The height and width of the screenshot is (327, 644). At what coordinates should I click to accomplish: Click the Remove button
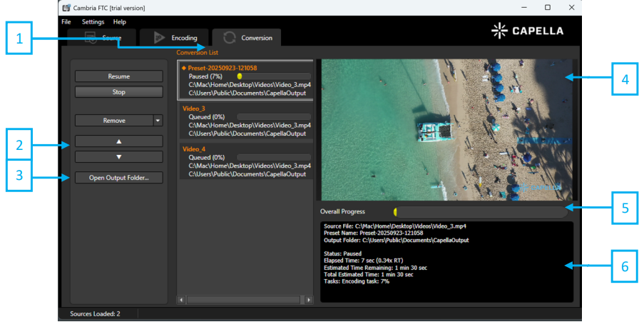click(114, 121)
